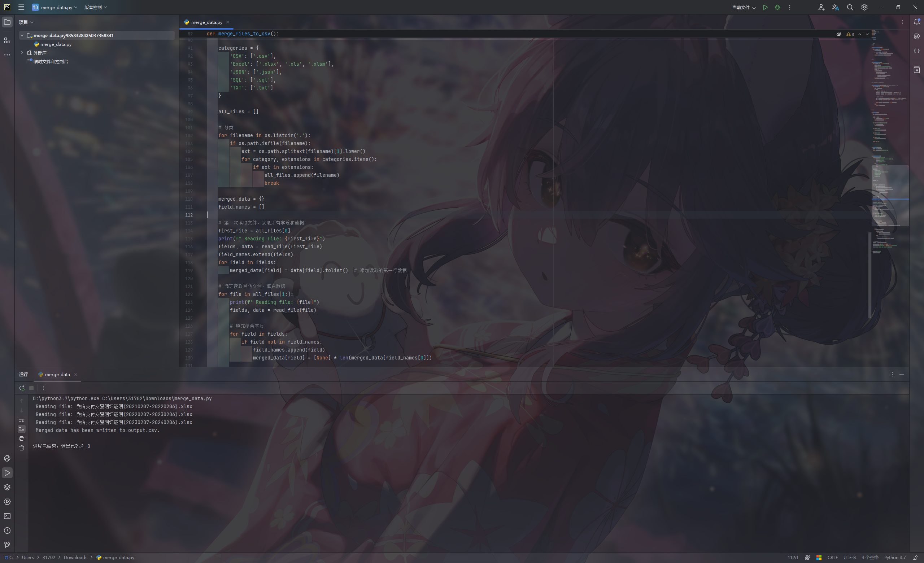924x563 pixels.
Task: Open Python Packages tool window icon
Action: pyautogui.click(x=7, y=458)
